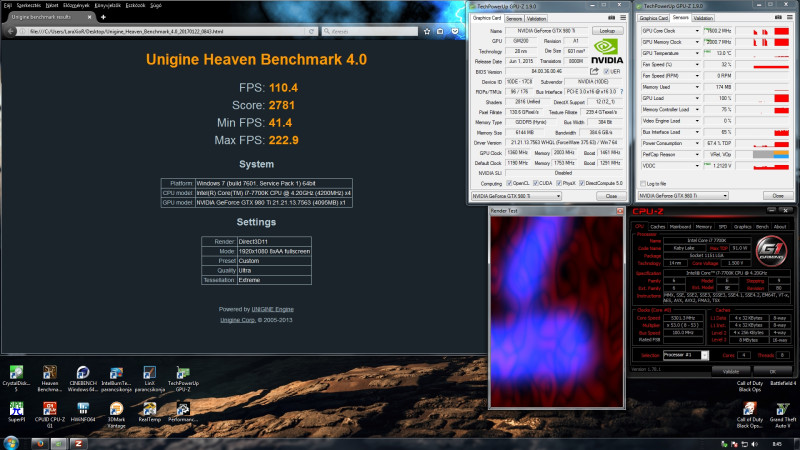Click OK button in CPU-Z
This screenshot has width=800, height=450.
pyautogui.click(x=772, y=371)
